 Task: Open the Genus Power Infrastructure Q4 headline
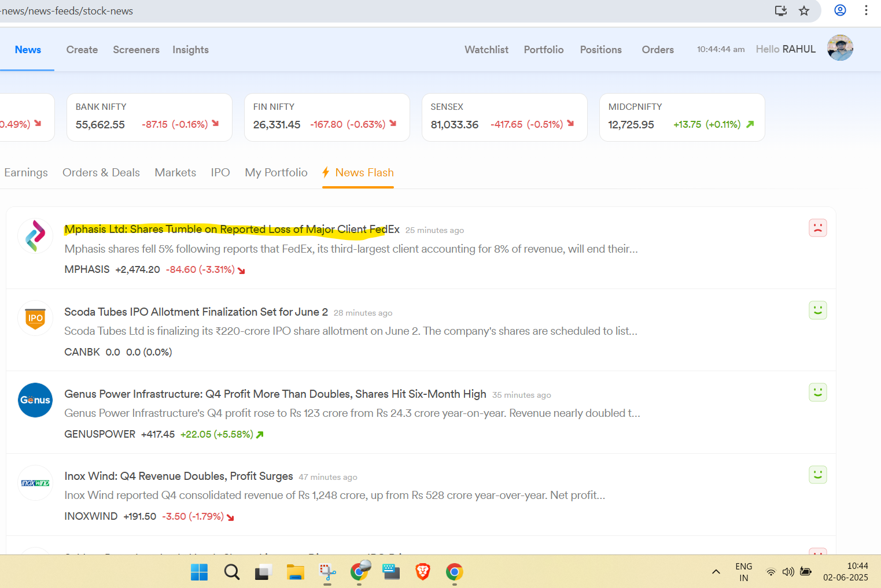click(275, 394)
